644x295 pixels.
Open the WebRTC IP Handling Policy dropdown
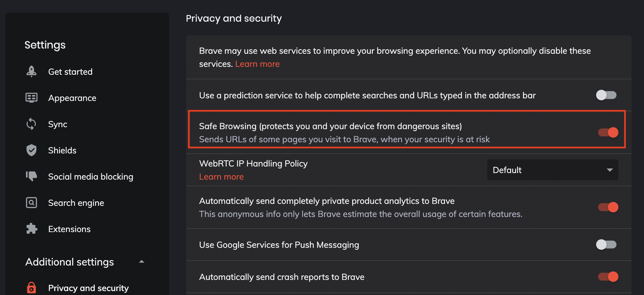pyautogui.click(x=553, y=170)
